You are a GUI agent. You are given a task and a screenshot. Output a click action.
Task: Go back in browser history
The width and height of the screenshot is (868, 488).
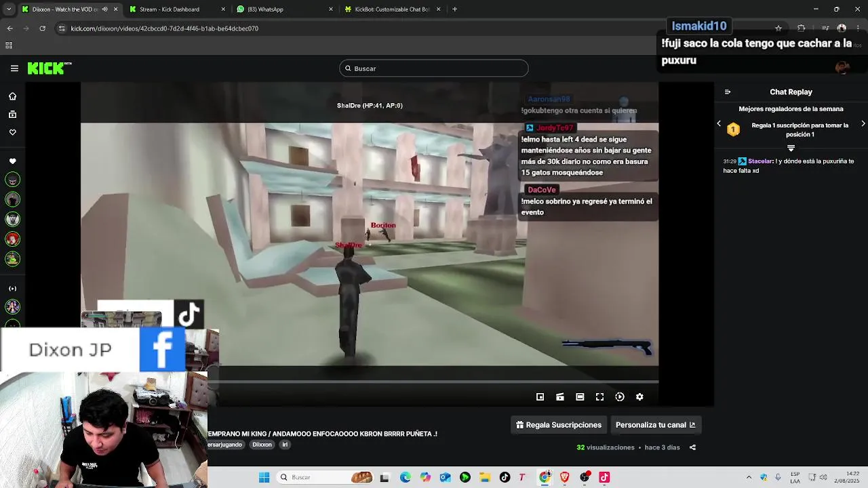[9, 28]
